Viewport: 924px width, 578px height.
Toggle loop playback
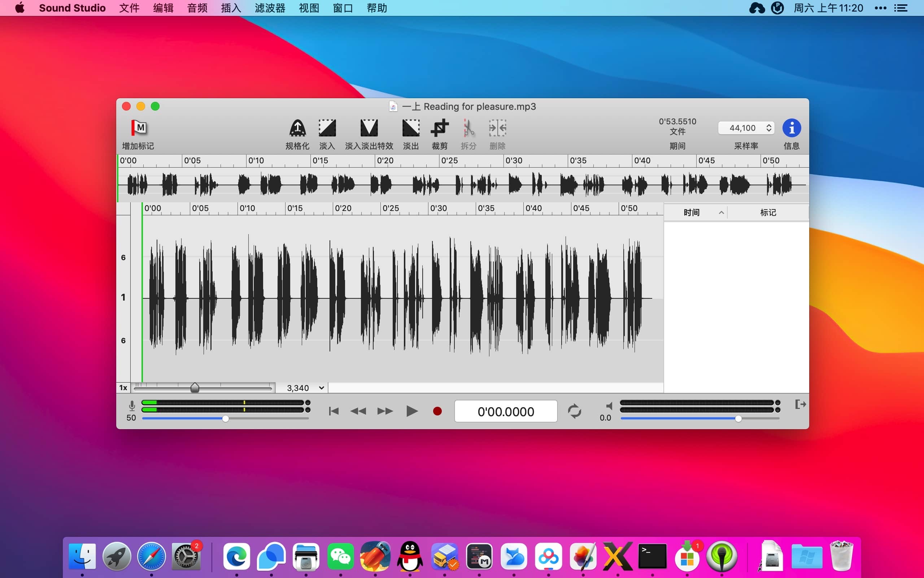(x=574, y=411)
